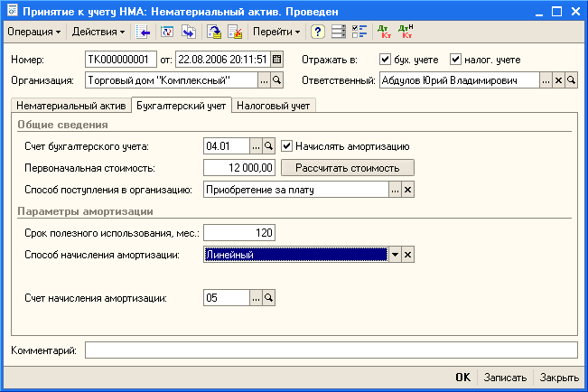Open the Перейти dropdown menu
588x392 pixels.
coord(276,32)
